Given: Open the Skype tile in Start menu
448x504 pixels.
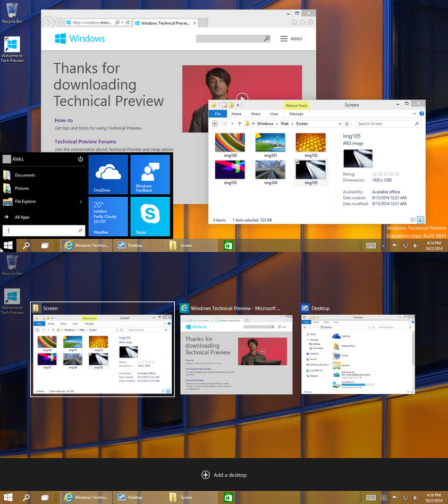Looking at the screenshot, I should click(150, 216).
